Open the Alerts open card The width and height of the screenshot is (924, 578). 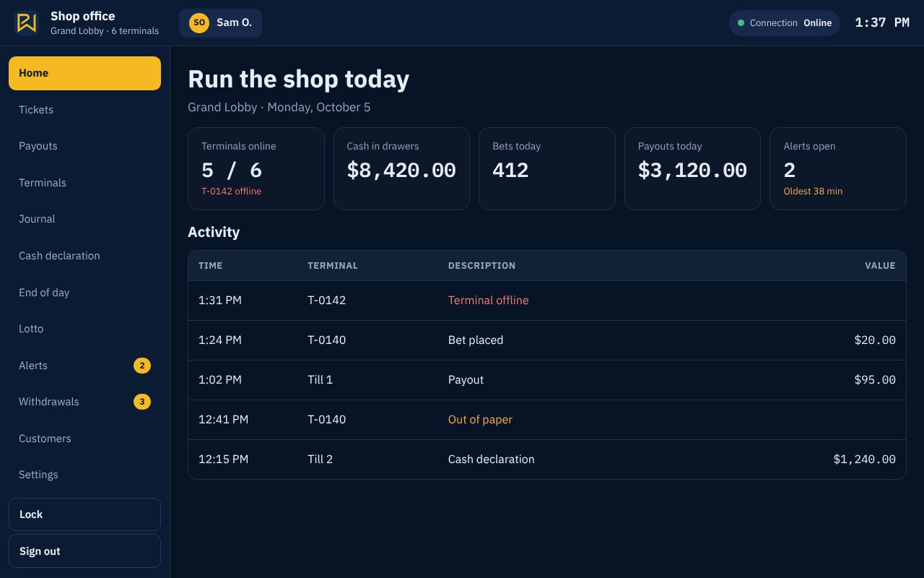coord(838,169)
